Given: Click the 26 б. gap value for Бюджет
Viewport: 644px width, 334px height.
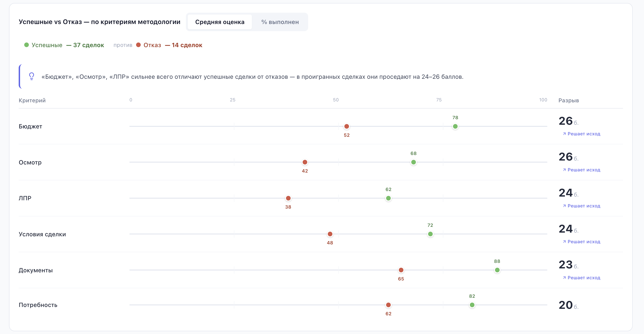Looking at the screenshot, I should click(x=569, y=121).
